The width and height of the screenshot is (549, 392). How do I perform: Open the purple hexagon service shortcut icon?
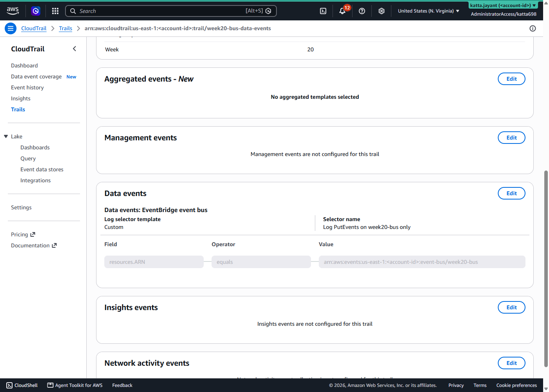[36, 11]
